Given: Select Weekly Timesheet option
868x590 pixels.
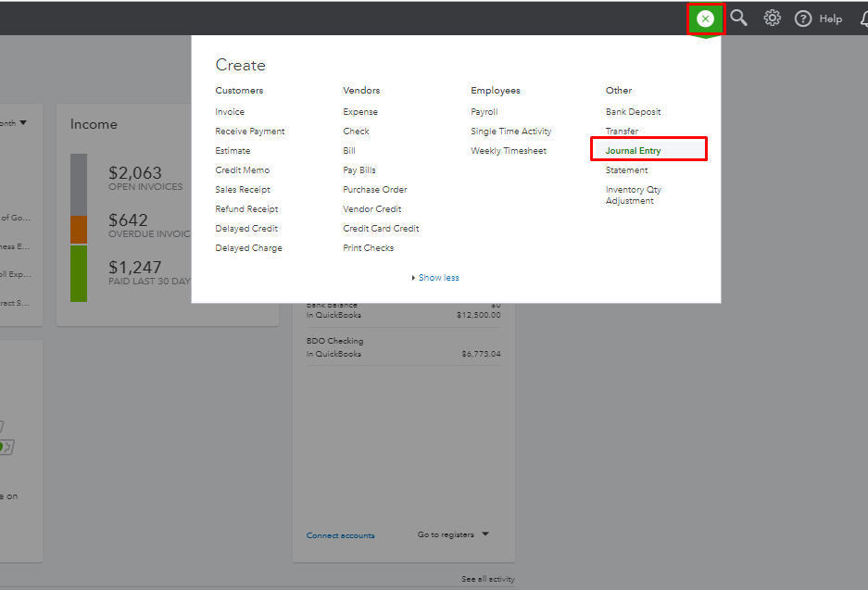Looking at the screenshot, I should tap(509, 151).
